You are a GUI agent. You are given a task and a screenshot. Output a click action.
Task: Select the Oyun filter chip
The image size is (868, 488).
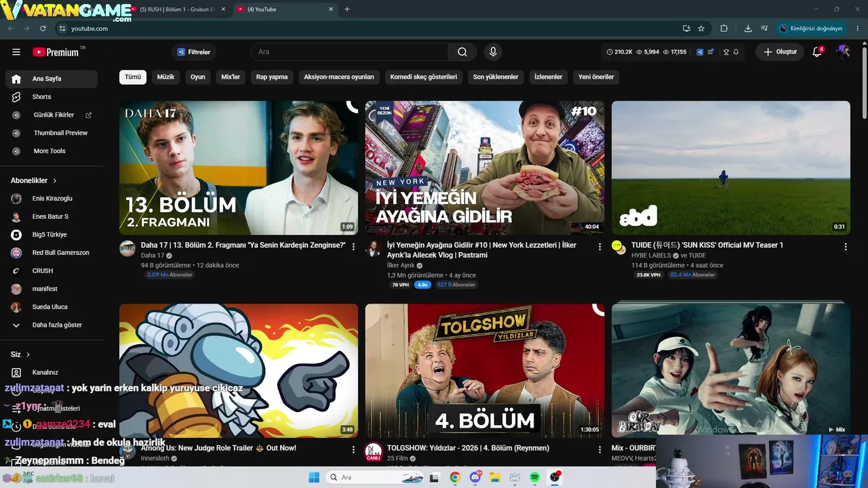point(198,77)
